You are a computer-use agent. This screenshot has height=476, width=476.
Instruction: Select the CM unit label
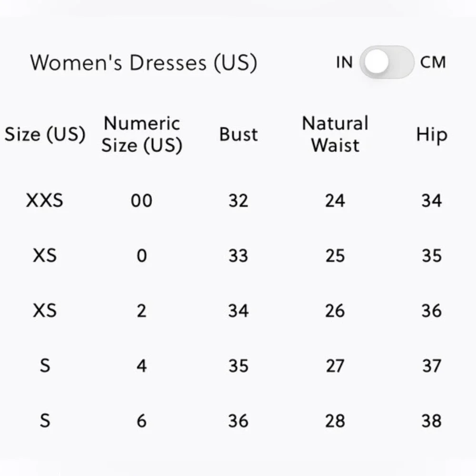433,62
